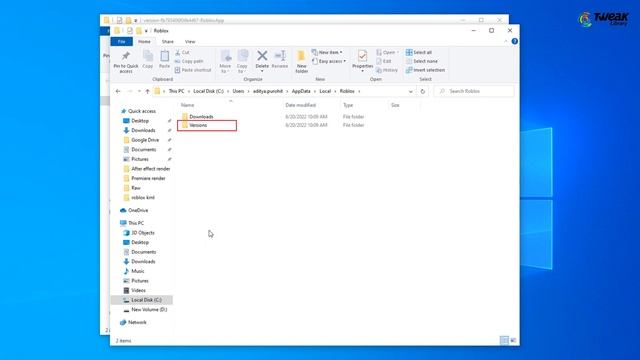Switch to the Share tab
The height and width of the screenshot is (360, 640).
point(167,42)
